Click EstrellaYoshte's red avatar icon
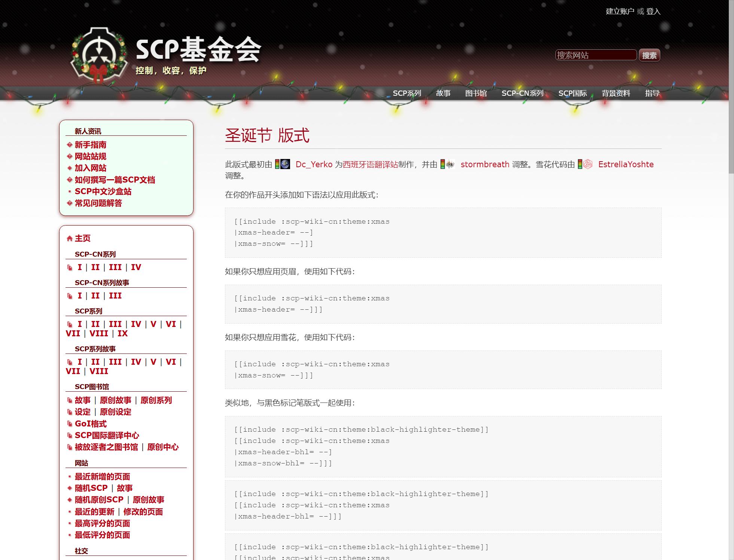Image resolution: width=734 pixels, height=560 pixels. [588, 164]
